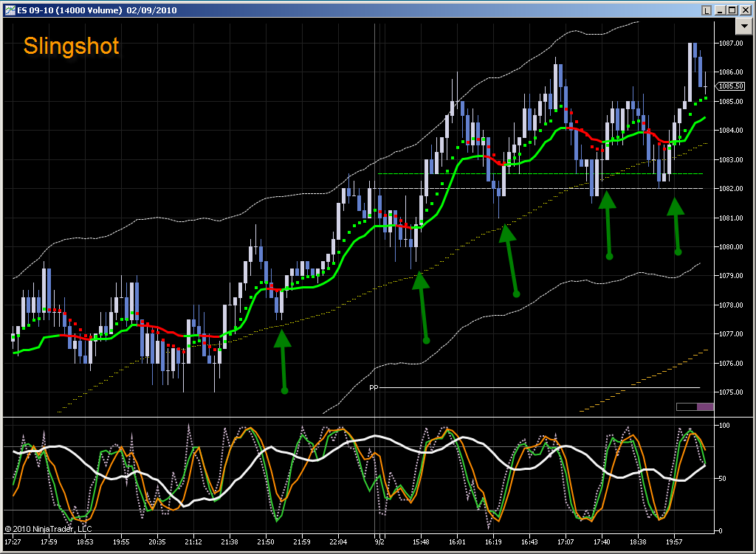Screen dimensions: 756x554
Task: Click the 17:07 time axis label
Action: 566,542
